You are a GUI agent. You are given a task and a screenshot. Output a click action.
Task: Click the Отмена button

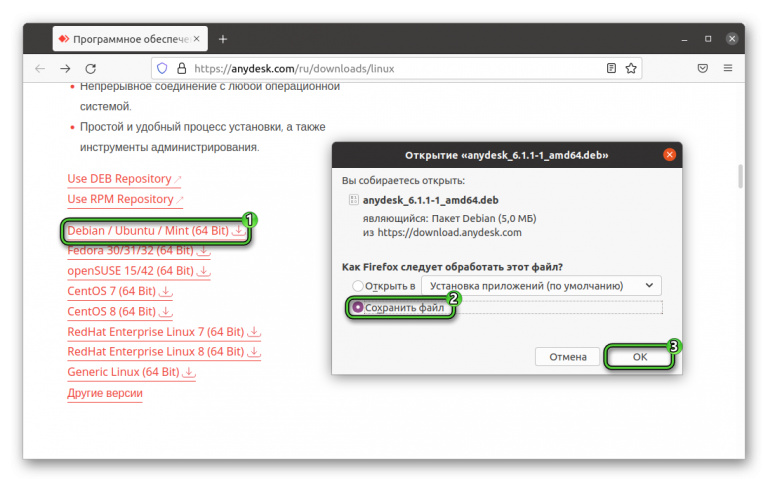pyautogui.click(x=568, y=357)
